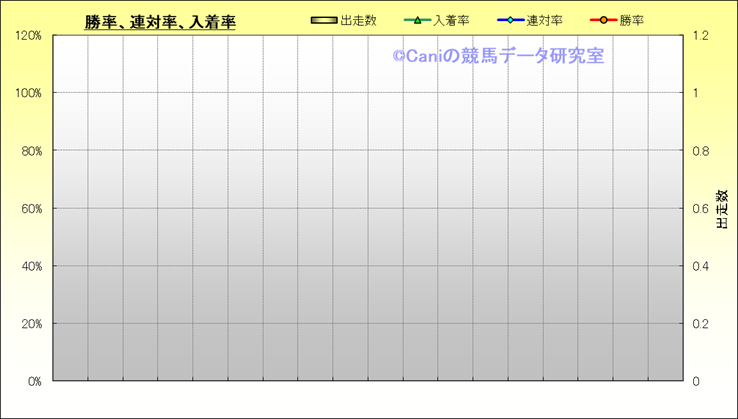Viewport: 738px width, 419px height.
Task: Click the chart title 勝率、連対率、入着率
Action: 160,22
